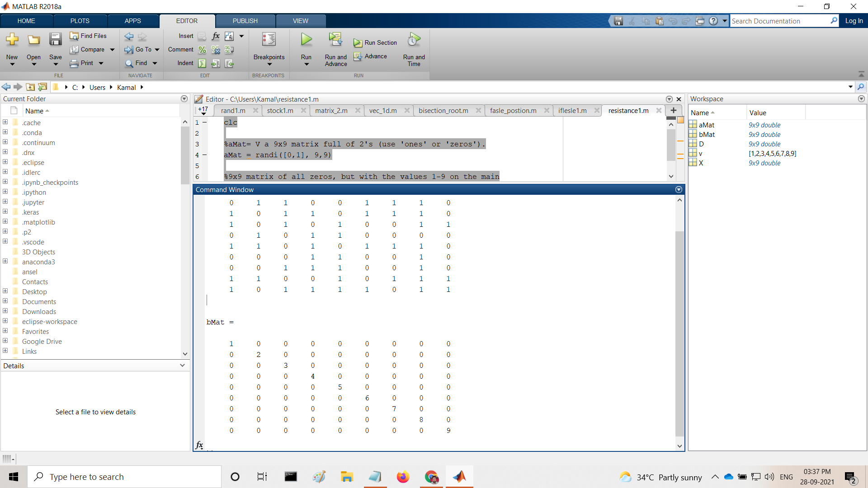868x488 pixels.
Task: Click the insert function fx icon
Action: 216,36
